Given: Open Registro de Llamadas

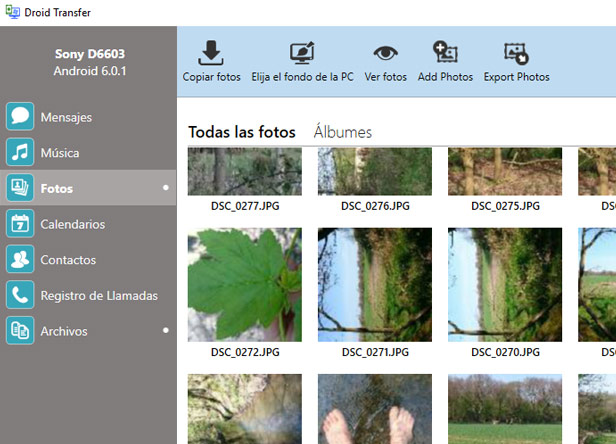Looking at the screenshot, I should 98,296.
